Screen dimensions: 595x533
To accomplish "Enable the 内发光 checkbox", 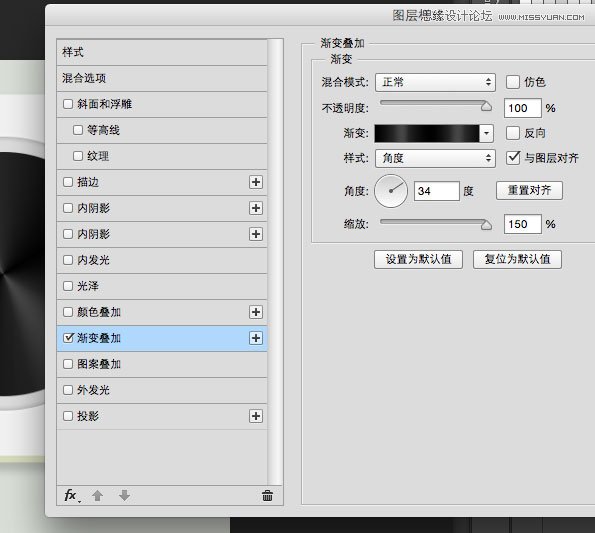I will pos(68,260).
